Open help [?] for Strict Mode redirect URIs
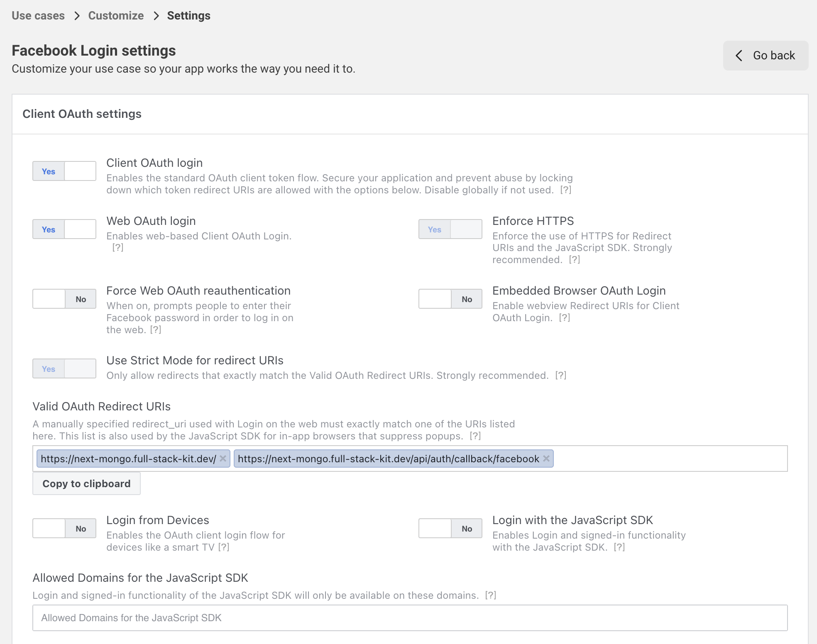Screen dimensions: 817x644 click(x=561, y=376)
